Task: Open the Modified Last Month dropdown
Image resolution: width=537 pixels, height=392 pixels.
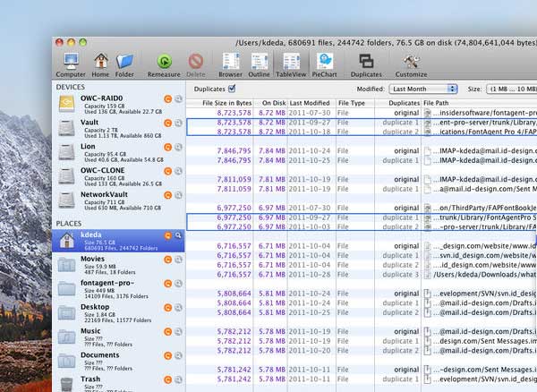Action: tap(423, 89)
